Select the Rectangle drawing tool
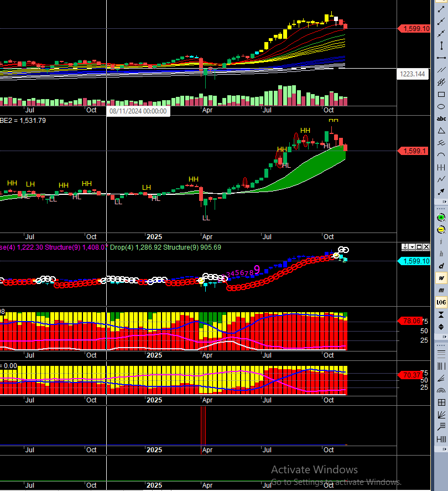This screenshot has height=491, width=448. (441, 95)
